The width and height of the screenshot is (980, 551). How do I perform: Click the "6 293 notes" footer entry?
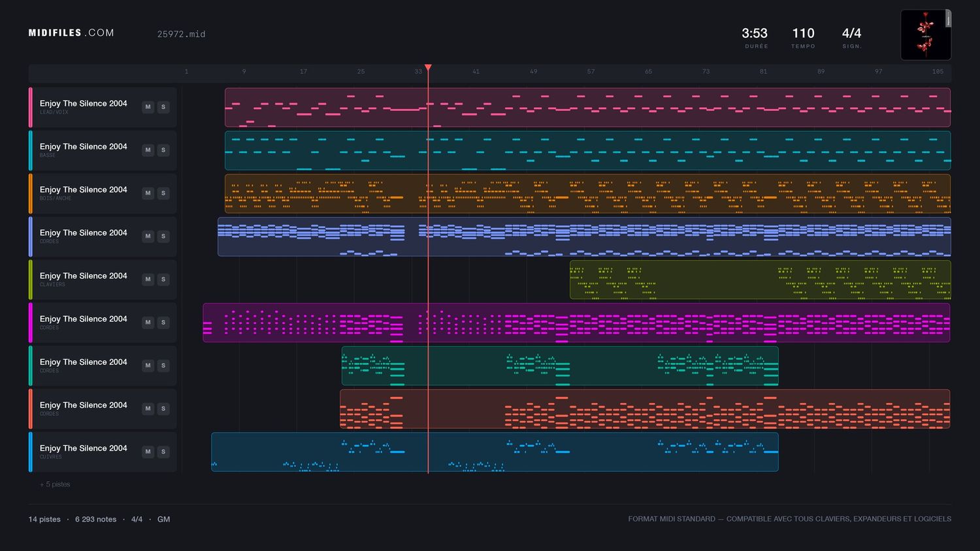click(x=95, y=520)
